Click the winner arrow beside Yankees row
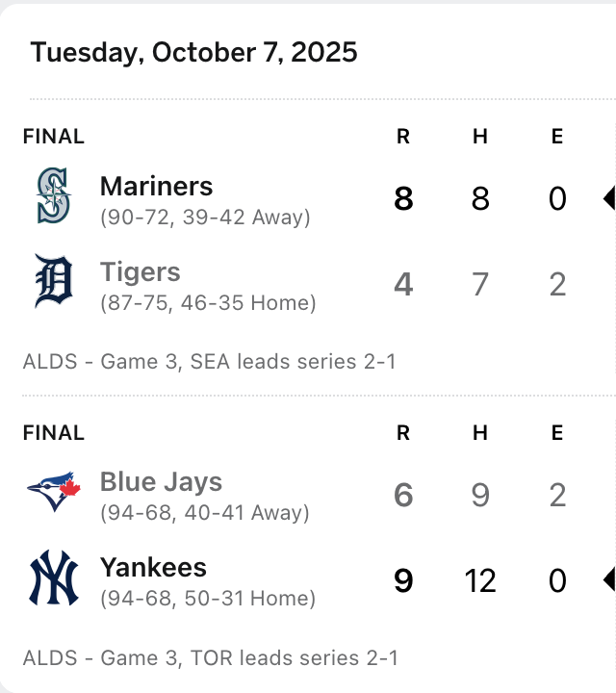This screenshot has width=616, height=693. pyautogui.click(x=608, y=580)
